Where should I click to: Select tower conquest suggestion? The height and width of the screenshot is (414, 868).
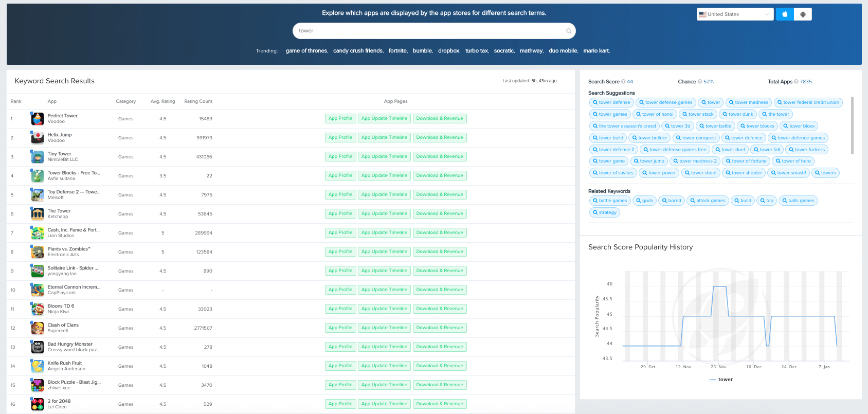695,138
